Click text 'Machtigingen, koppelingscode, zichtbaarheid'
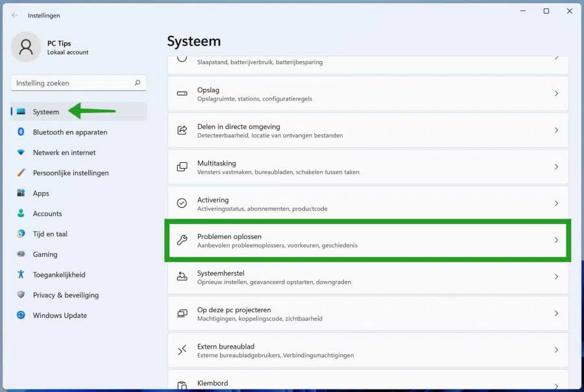 tap(260, 319)
